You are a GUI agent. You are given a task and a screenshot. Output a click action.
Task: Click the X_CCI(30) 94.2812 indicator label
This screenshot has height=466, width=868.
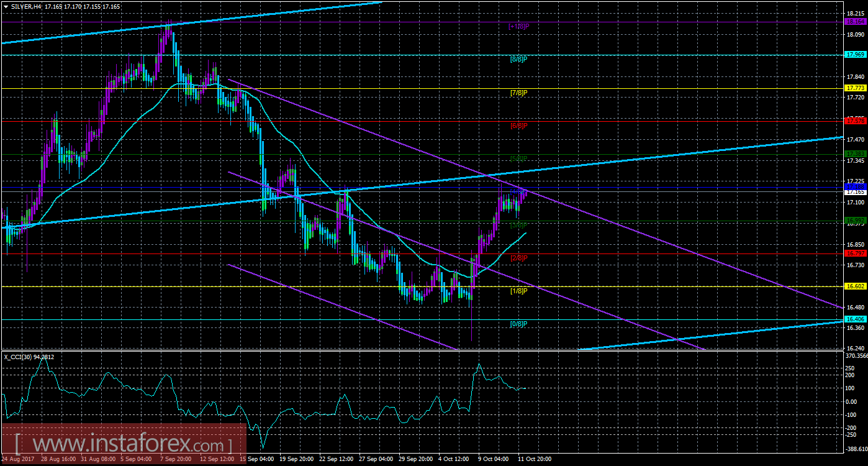(29, 356)
